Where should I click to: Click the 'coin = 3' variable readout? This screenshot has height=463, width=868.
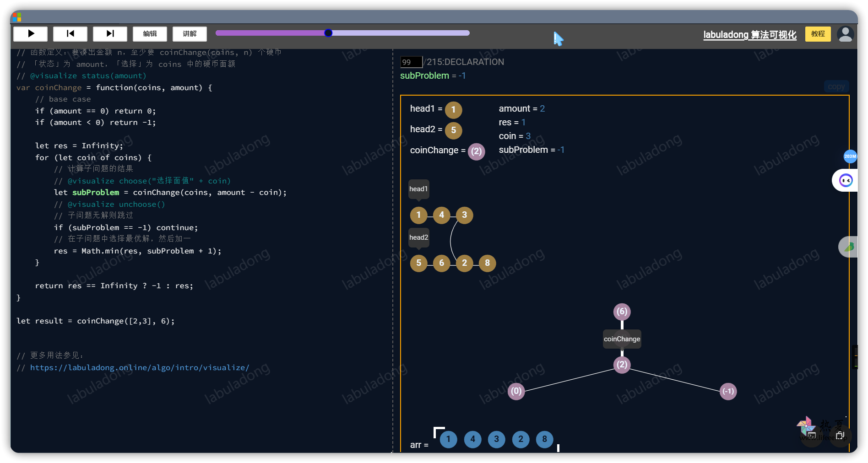point(515,136)
